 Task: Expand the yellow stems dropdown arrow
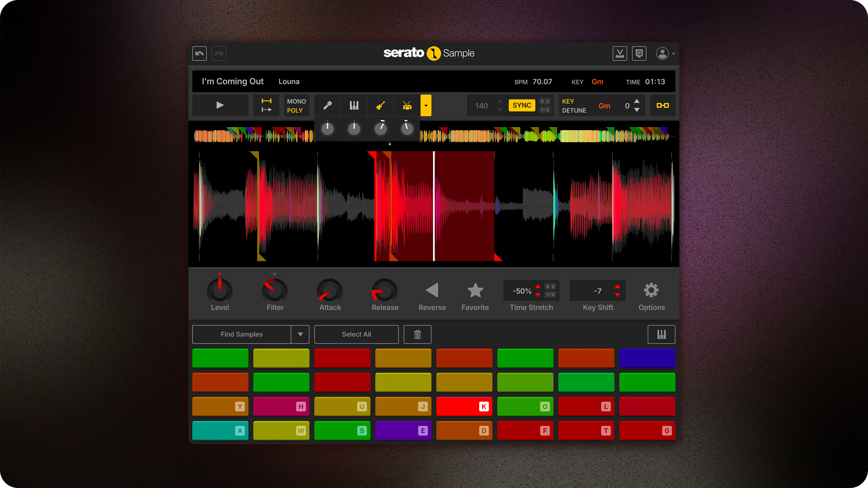click(426, 106)
